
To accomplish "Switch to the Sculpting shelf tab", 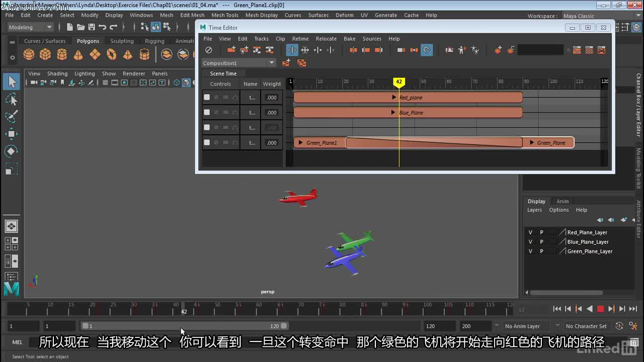I will click(122, 41).
